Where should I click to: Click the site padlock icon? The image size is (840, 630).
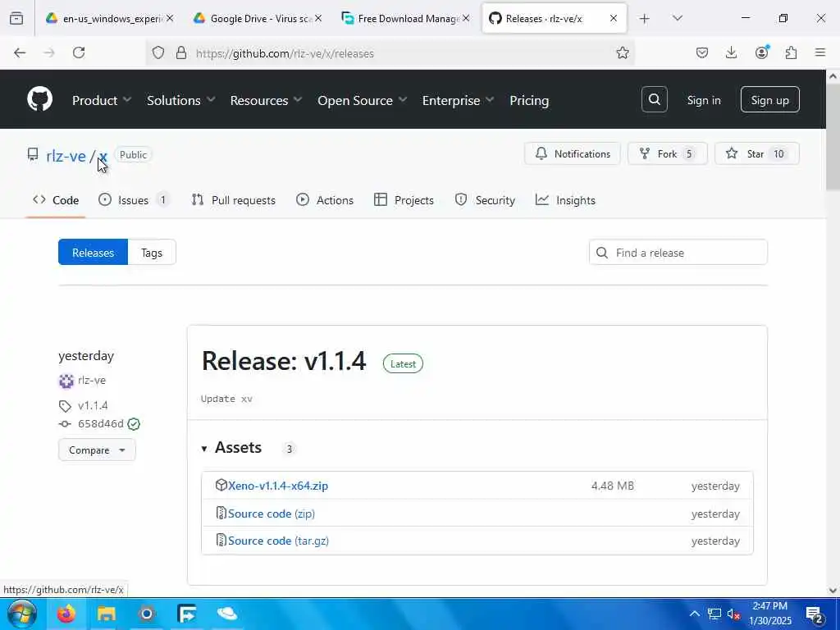[181, 52]
